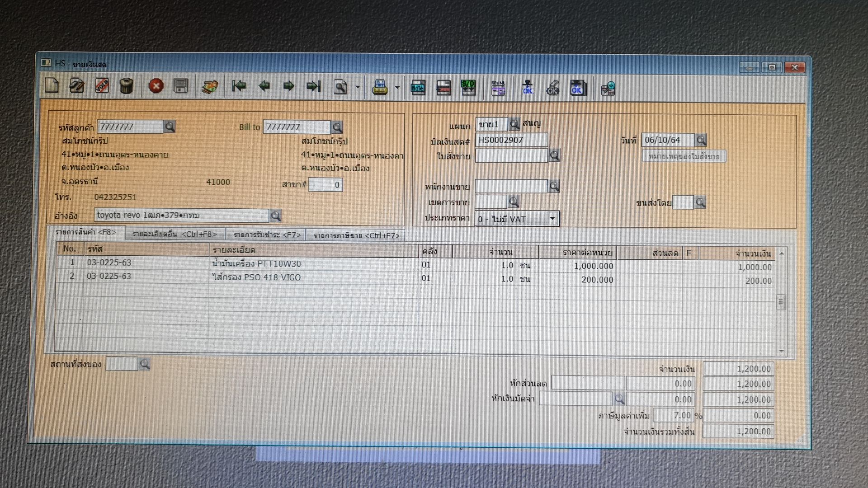Click the หมายเหตุของใบสั่งขาย button
Image resolution: width=868 pixels, height=488 pixels.
684,156
